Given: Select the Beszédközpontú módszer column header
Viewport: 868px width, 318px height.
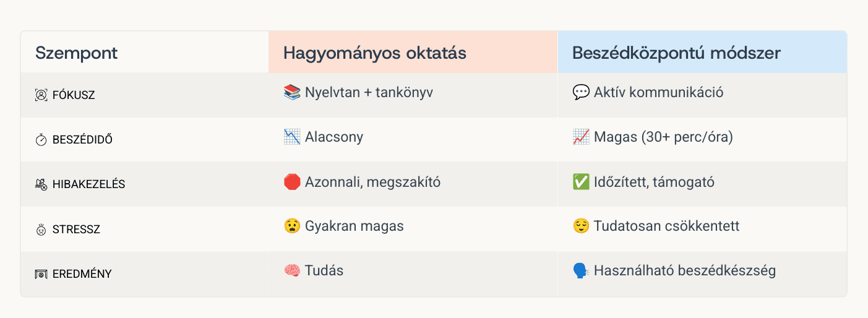Looking at the screenshot, I should (x=676, y=53).
